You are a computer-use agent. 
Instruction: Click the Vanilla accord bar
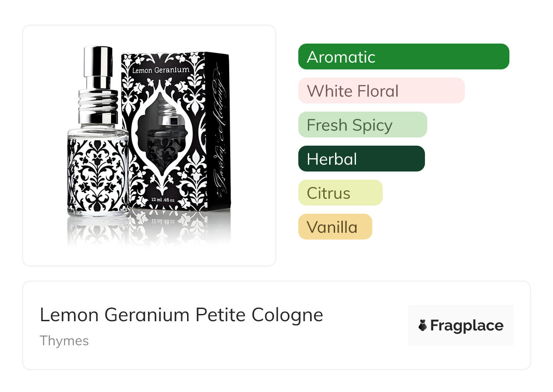pos(335,227)
